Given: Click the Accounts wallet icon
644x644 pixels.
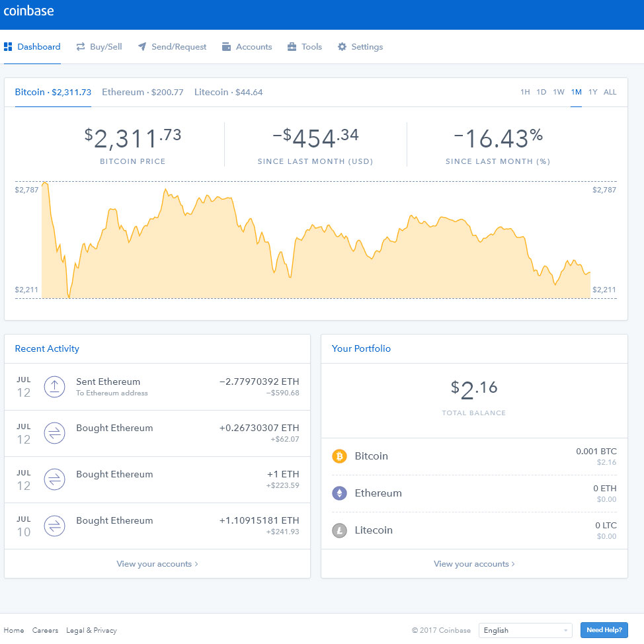Looking at the screenshot, I should pos(226,47).
